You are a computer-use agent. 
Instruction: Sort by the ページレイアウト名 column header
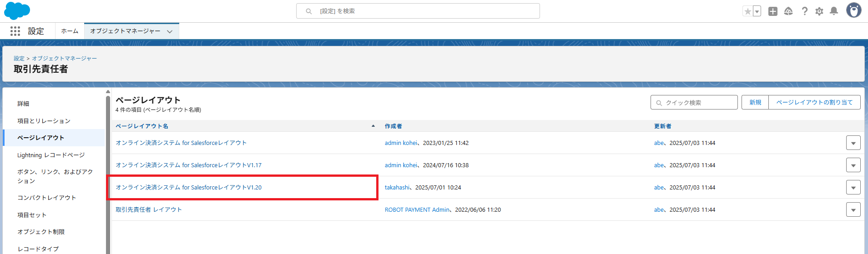pos(142,126)
